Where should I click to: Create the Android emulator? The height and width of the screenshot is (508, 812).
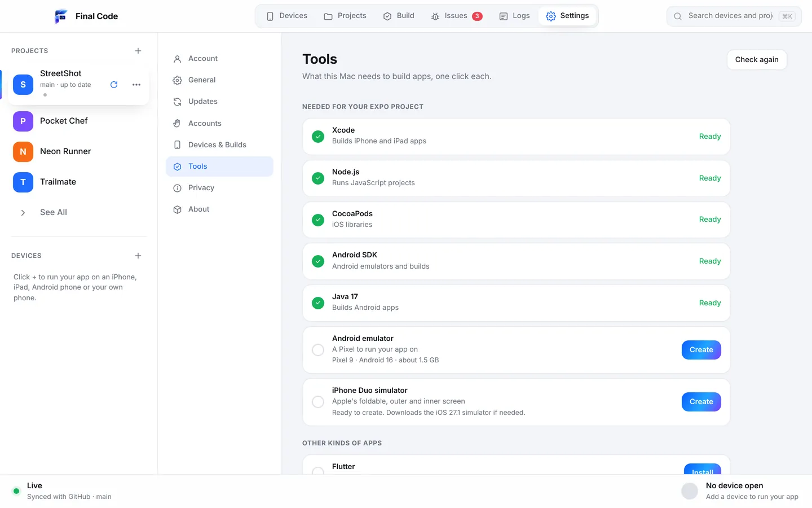point(701,350)
